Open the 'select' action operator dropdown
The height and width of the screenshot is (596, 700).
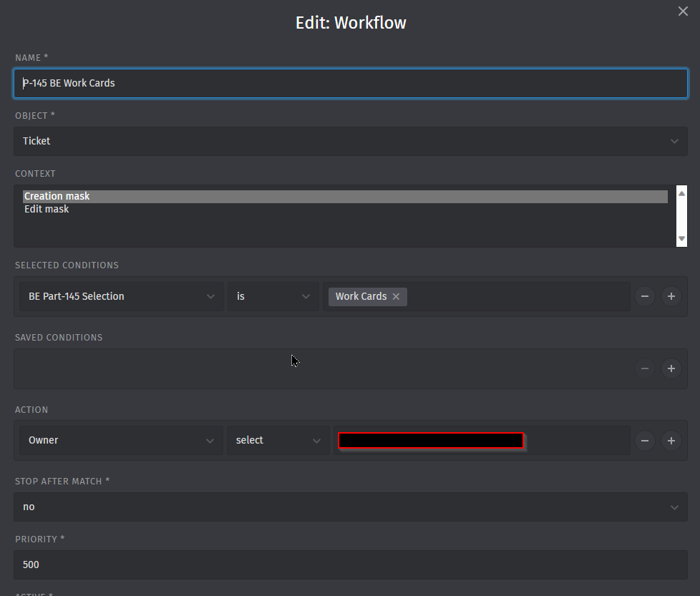(x=278, y=440)
